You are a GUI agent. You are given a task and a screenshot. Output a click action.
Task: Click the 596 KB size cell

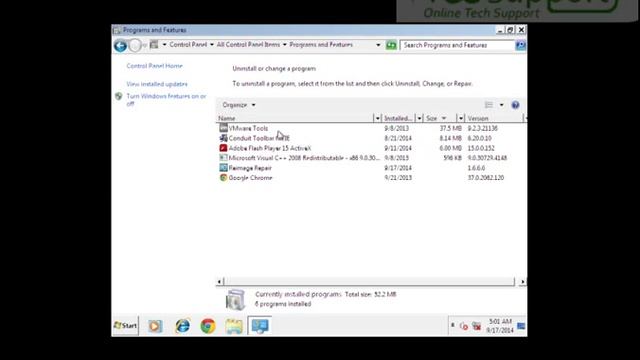point(452,158)
